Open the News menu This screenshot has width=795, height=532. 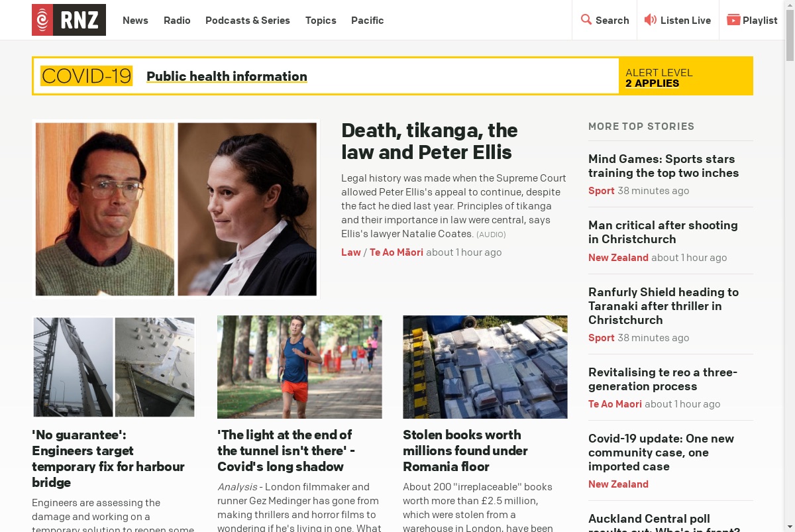[135, 20]
